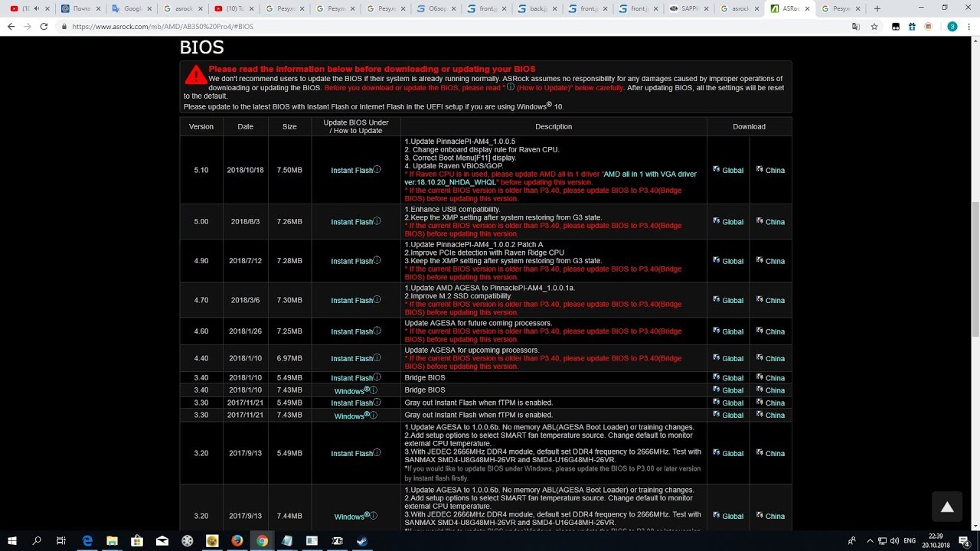Screen dimensions: 980x551
Task: Click the date 2018/10/18 cell
Action: [x=245, y=170]
